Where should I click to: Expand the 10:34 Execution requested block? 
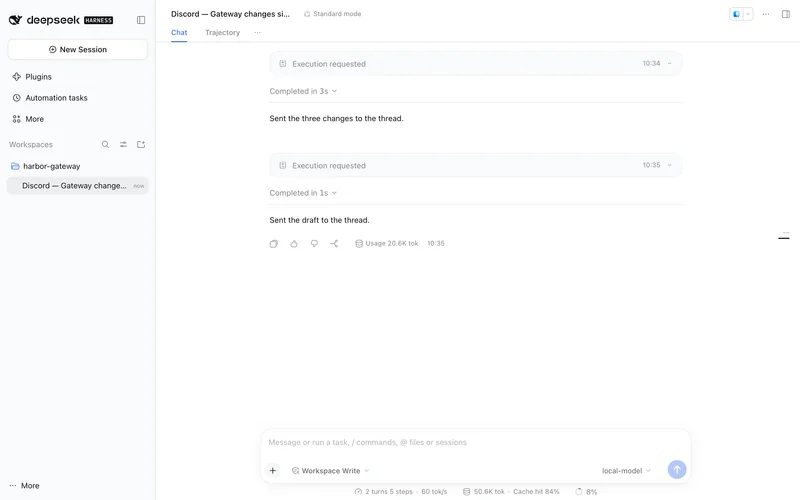click(x=476, y=63)
